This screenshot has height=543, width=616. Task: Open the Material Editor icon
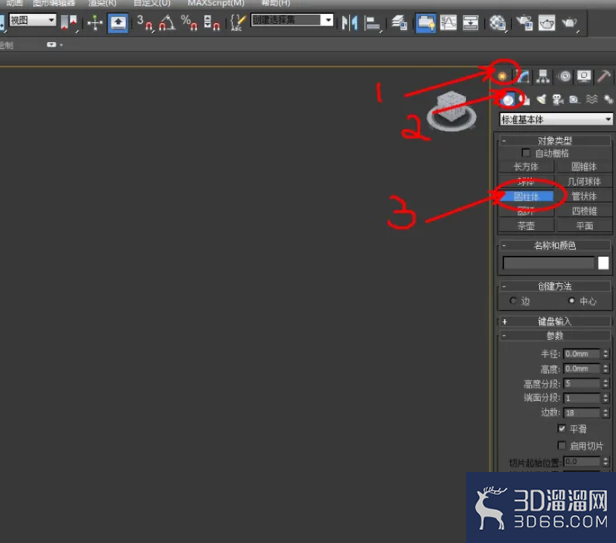497,22
